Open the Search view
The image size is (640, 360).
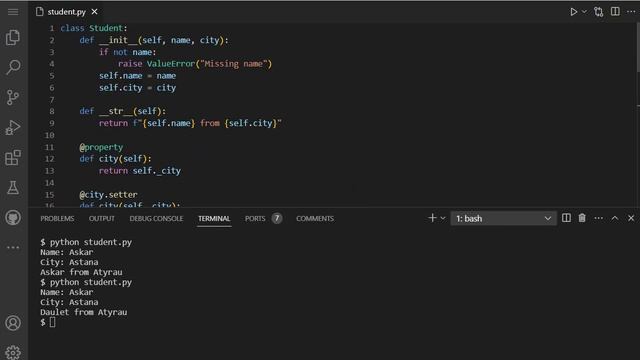[13, 67]
